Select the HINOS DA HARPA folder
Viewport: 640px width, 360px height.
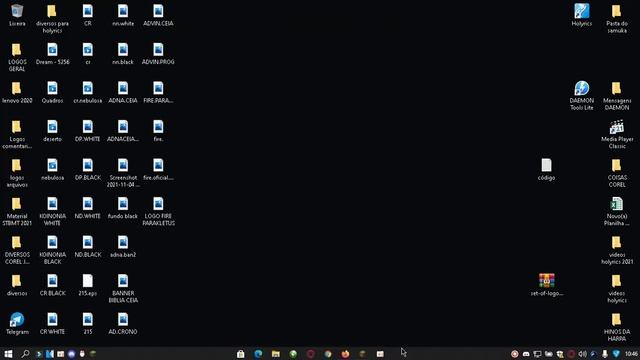pyautogui.click(x=617, y=327)
